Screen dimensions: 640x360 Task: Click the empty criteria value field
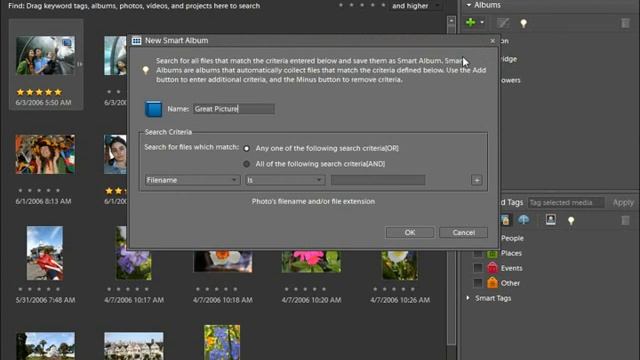[x=378, y=180]
